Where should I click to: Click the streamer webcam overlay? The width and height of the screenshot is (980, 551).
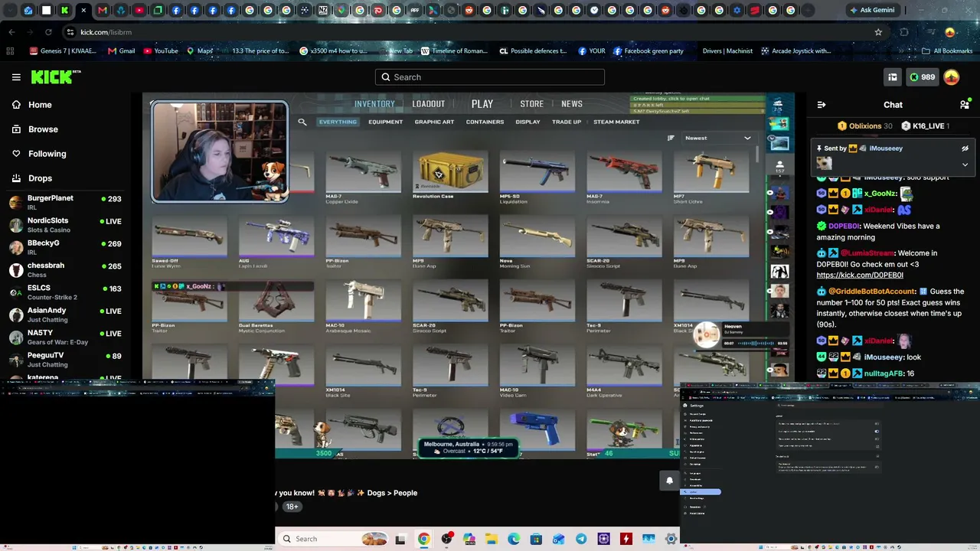[x=220, y=152]
